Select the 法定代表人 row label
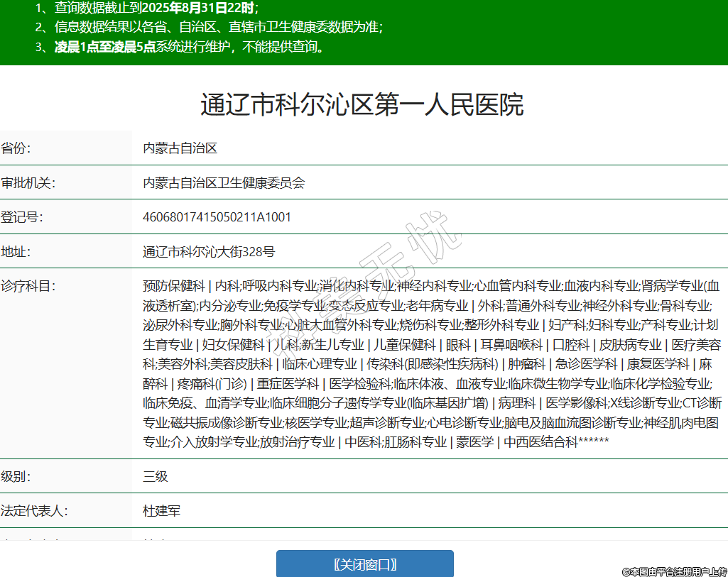Image resolution: width=728 pixels, height=577 pixels. click(x=34, y=511)
